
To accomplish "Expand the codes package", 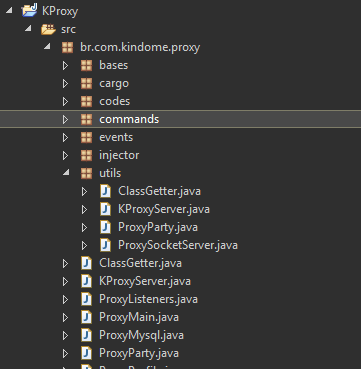I will pyautogui.click(x=65, y=101).
